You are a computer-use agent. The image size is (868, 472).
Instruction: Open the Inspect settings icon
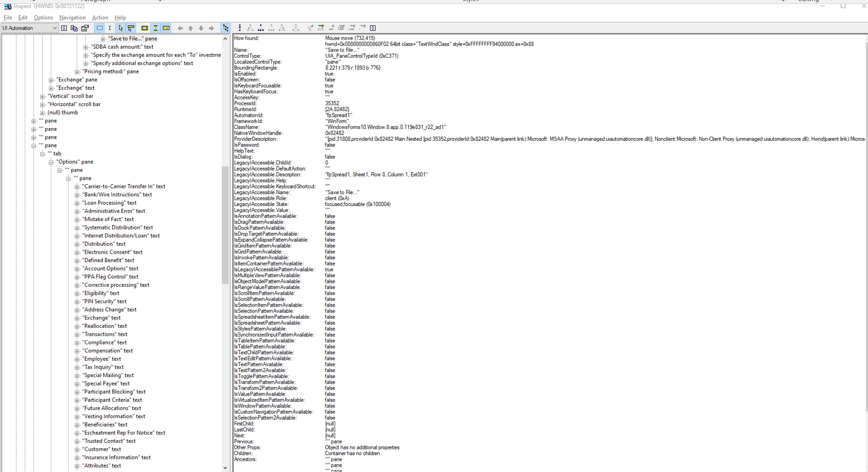pos(84,28)
